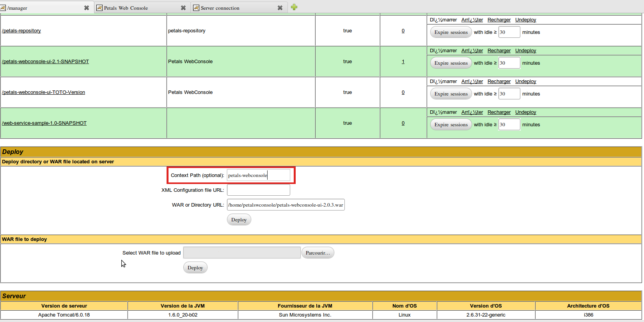This screenshot has height=322, width=644.
Task: Focus the Context Path input field
Action: pos(258,175)
